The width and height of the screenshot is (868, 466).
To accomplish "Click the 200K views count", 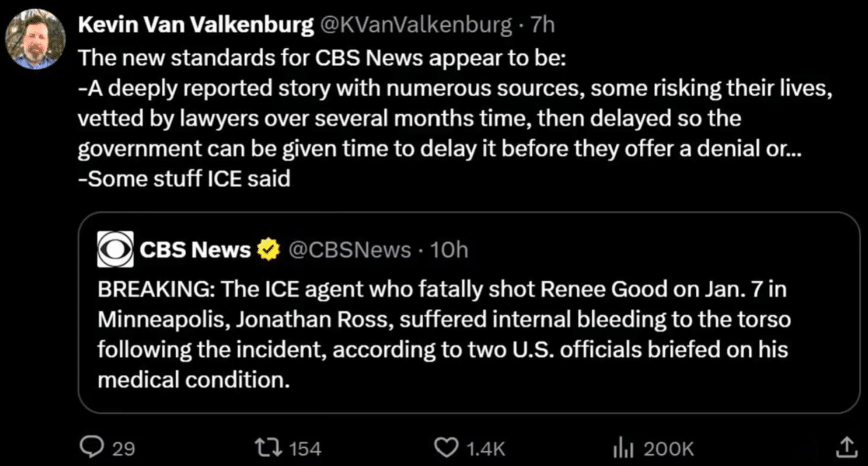I will [x=669, y=448].
